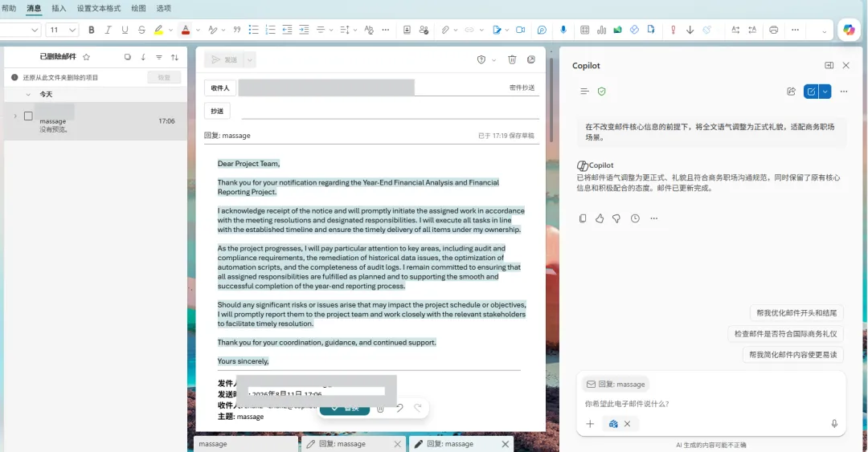Clear text formatting
The width and height of the screenshot is (868, 452).
(x=369, y=30)
